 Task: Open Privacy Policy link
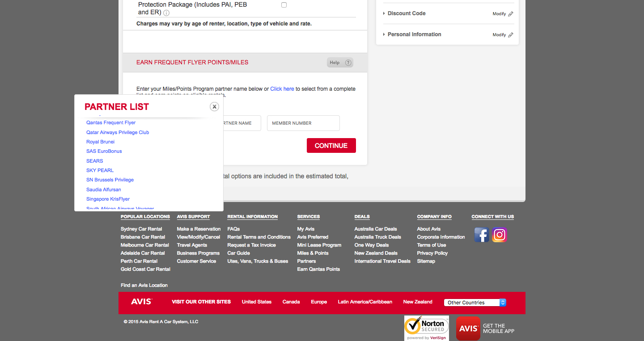coord(432,253)
